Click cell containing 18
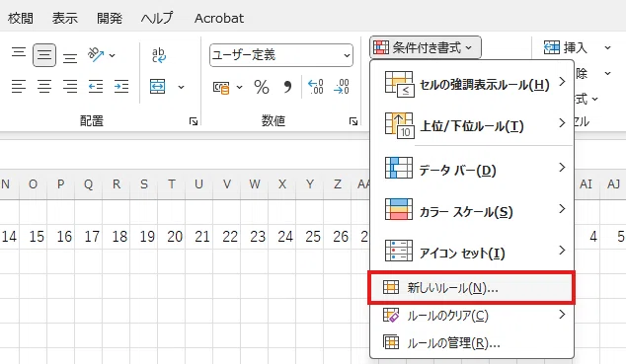This screenshot has height=364, width=626. pos(117,237)
